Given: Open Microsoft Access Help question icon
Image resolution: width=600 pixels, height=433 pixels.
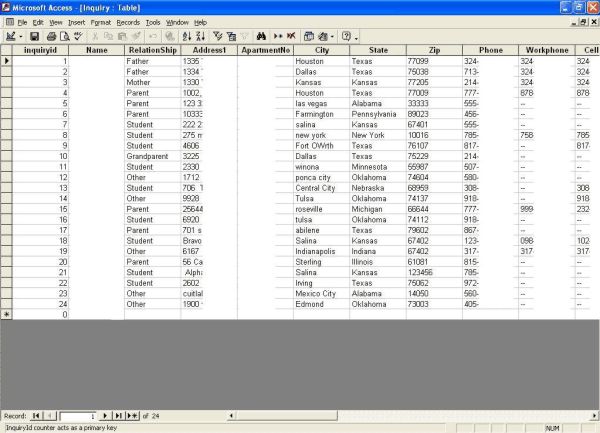Looking at the screenshot, I should [x=346, y=36].
